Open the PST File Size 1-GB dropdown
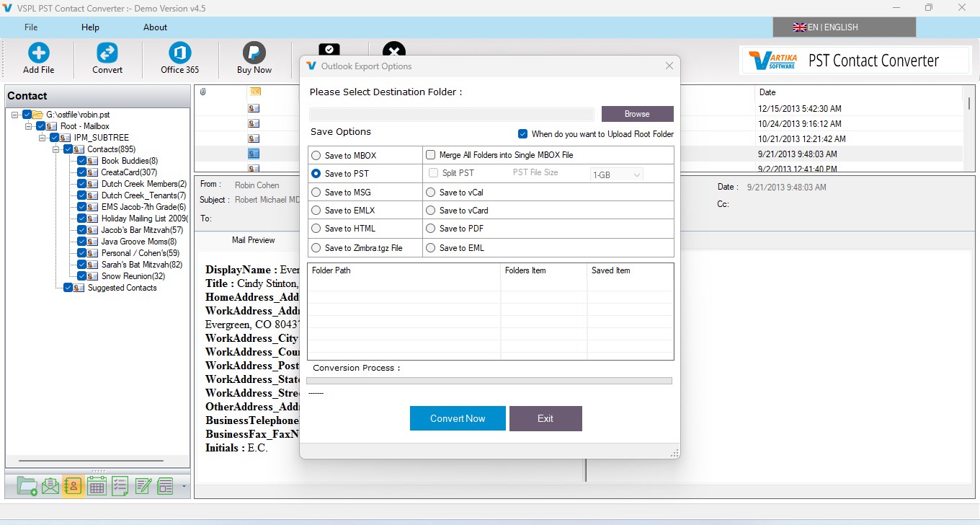The image size is (980, 525). 616,175
